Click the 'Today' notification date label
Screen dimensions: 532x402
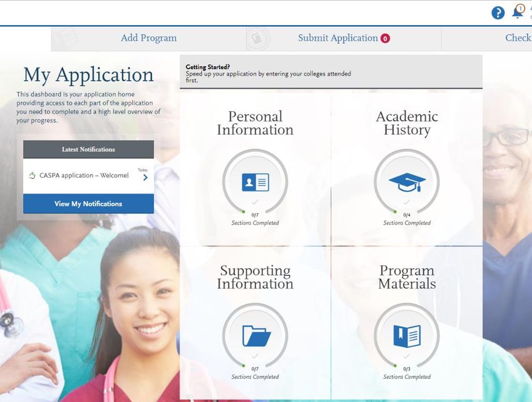143,170
